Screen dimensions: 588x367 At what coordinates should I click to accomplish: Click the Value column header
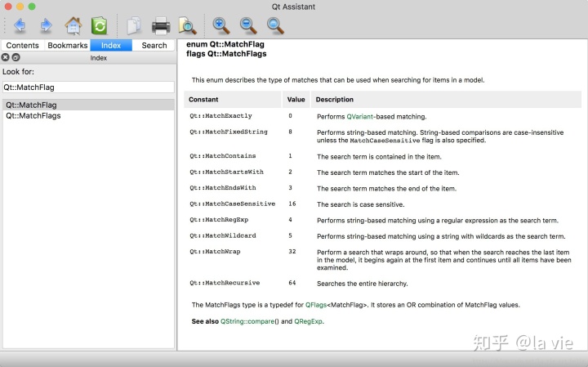coord(296,100)
